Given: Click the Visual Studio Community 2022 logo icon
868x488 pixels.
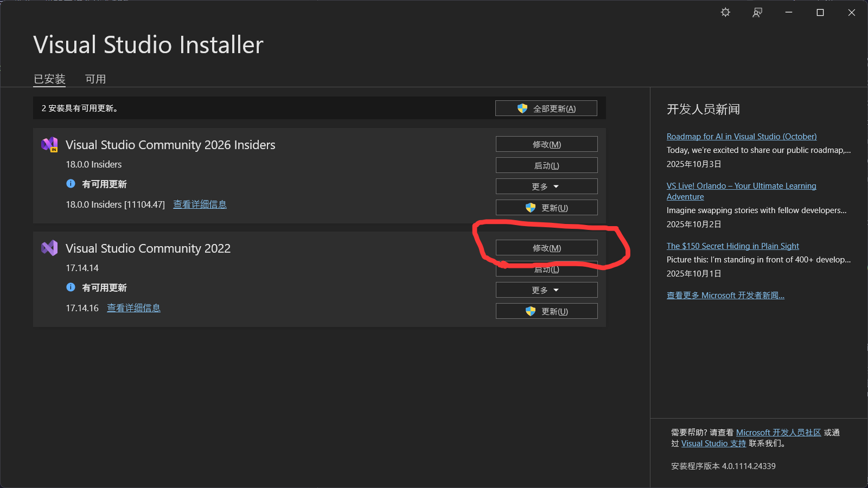Looking at the screenshot, I should coord(49,248).
